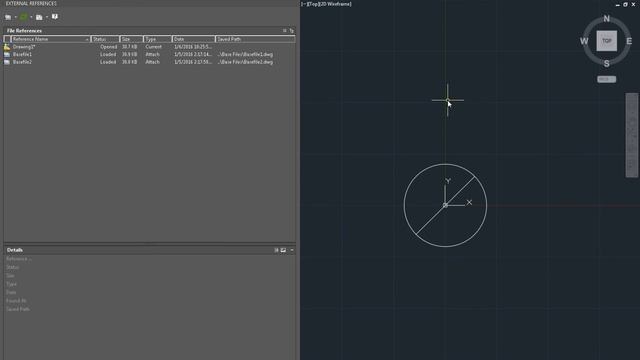Open the WCS dropdown below ViewCube
This screenshot has width=640, height=360.
[607, 79]
